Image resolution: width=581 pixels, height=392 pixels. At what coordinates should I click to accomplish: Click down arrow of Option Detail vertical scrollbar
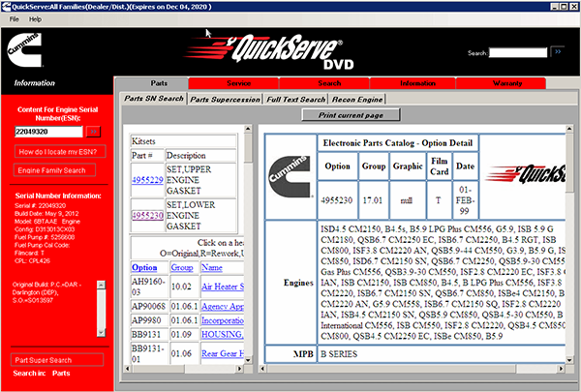[x=569, y=359]
